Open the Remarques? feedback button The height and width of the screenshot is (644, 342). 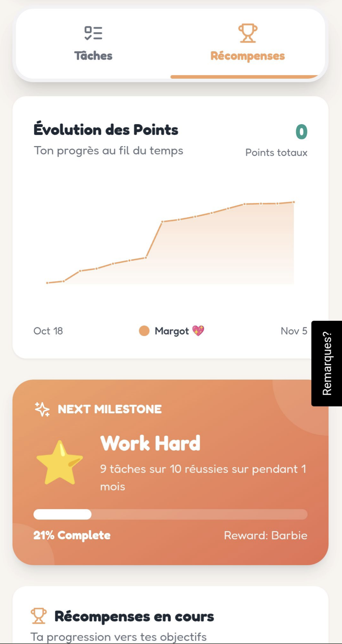pos(327,363)
